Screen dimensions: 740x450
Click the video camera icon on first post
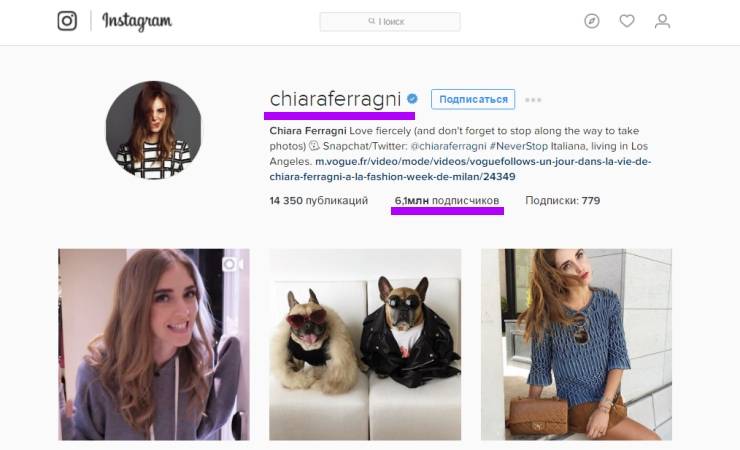[233, 265]
